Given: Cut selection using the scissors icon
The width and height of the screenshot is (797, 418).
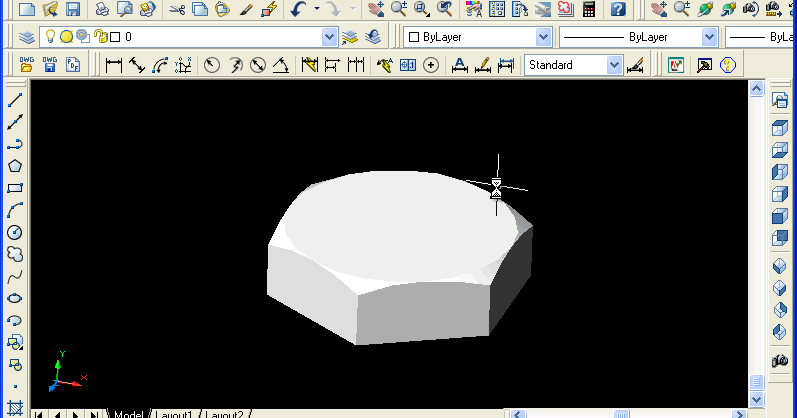Looking at the screenshot, I should tap(177, 9).
